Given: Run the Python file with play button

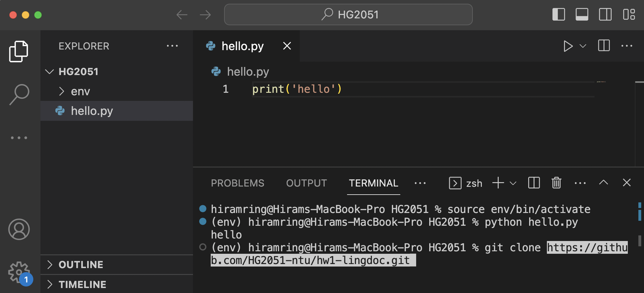Looking at the screenshot, I should (x=568, y=46).
